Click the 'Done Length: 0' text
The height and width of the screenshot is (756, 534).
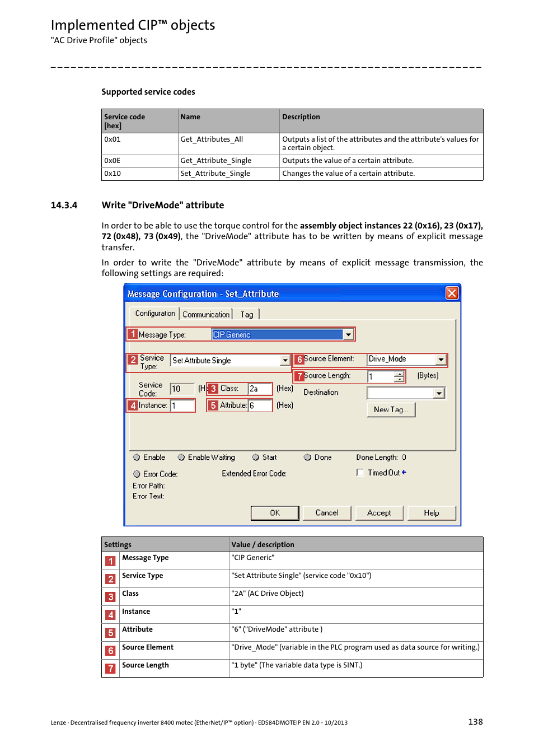coord(381,458)
